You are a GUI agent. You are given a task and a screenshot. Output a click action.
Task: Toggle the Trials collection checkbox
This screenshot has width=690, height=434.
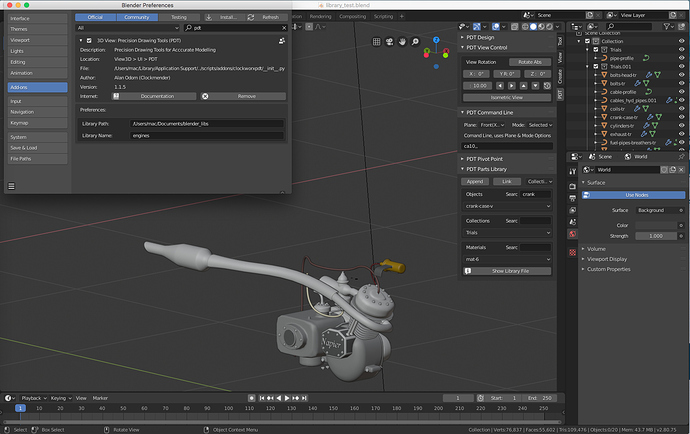[x=596, y=50]
